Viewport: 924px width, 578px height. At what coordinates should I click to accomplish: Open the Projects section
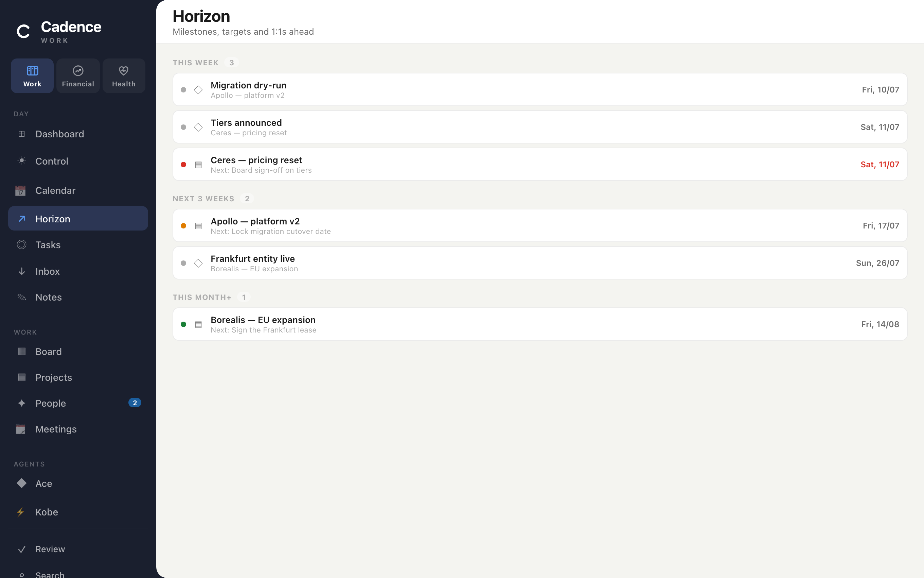tap(78, 377)
